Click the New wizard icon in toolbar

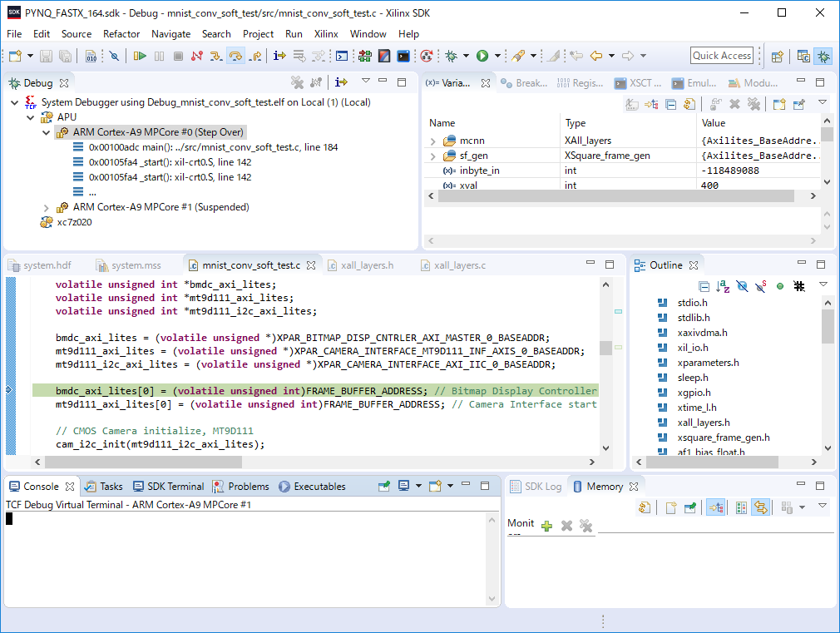pos(15,56)
